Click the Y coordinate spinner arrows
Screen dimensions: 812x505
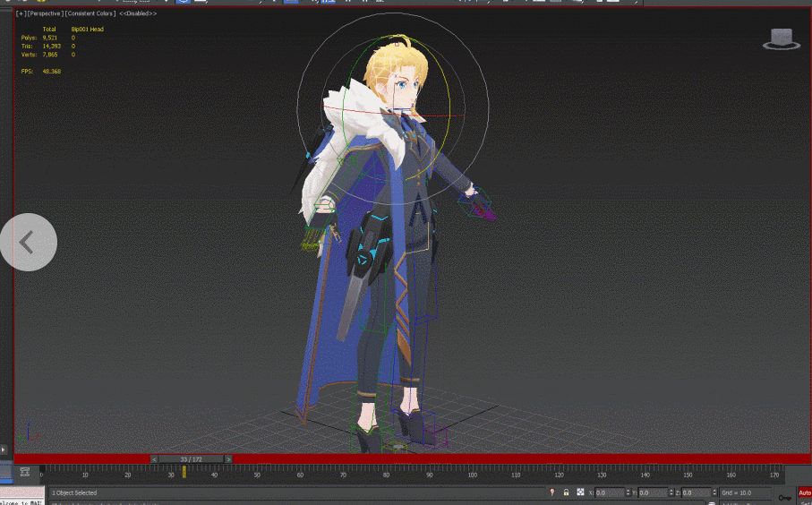(669, 492)
